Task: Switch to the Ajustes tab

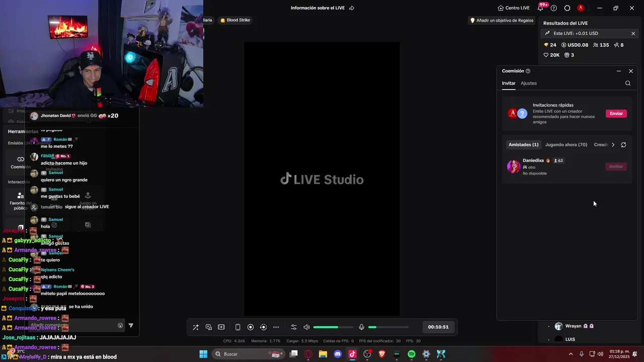Action: [529, 83]
